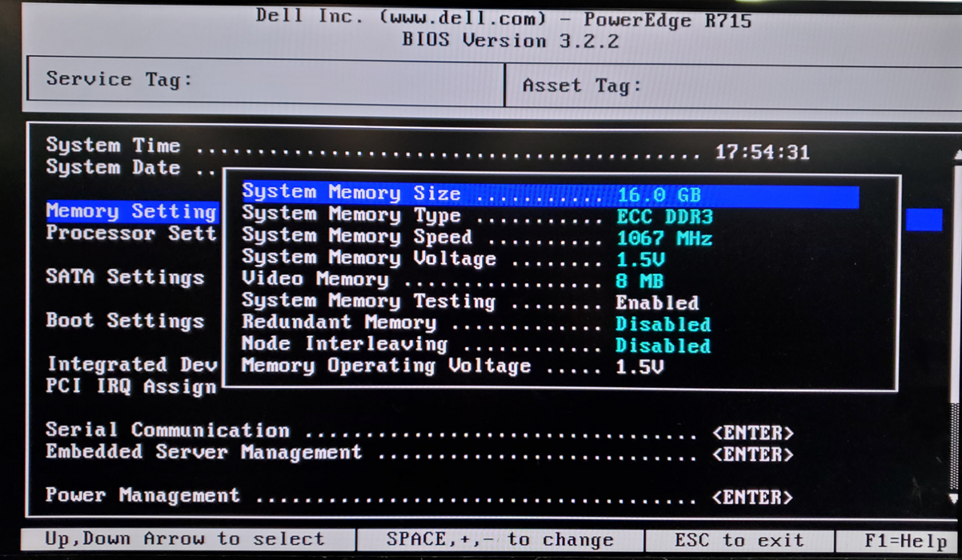Select the Video Memory row
Screen dimensions: 962x560
point(454,281)
